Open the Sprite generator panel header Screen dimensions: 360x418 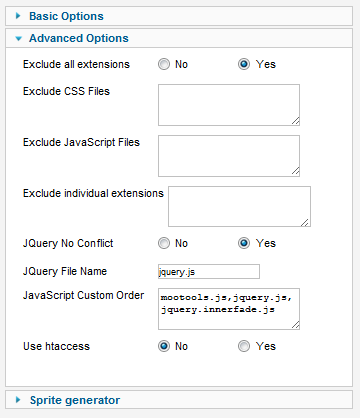coord(179,400)
